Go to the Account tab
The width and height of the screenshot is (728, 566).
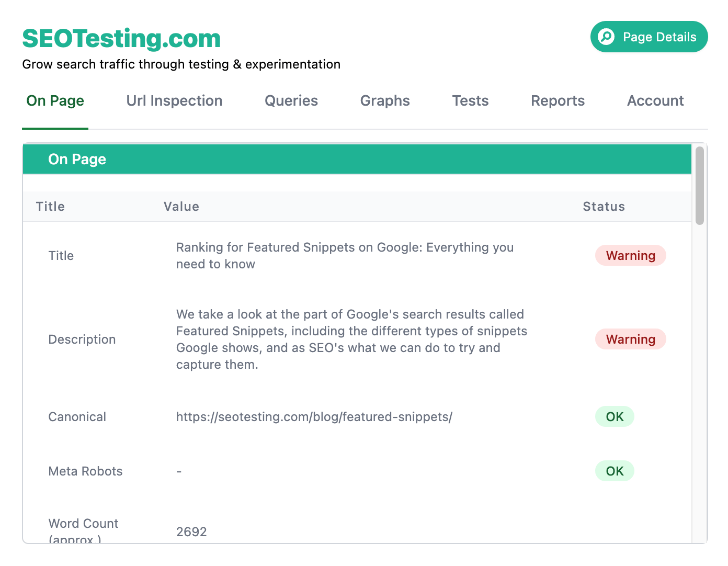(x=655, y=101)
